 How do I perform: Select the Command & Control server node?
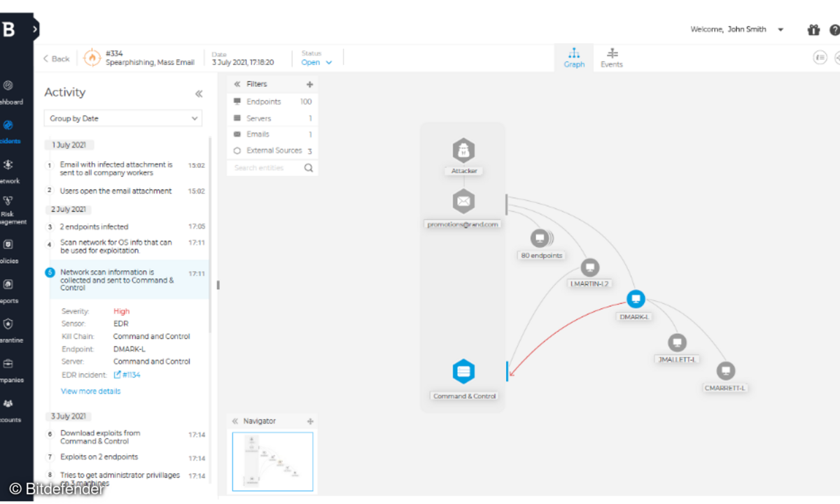tap(463, 372)
